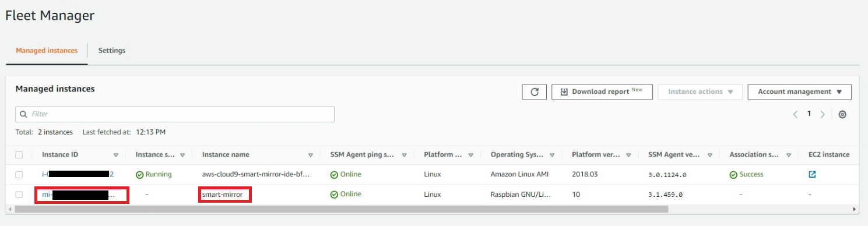Go to next page arrow
The image size is (868, 226).
coord(823,115)
